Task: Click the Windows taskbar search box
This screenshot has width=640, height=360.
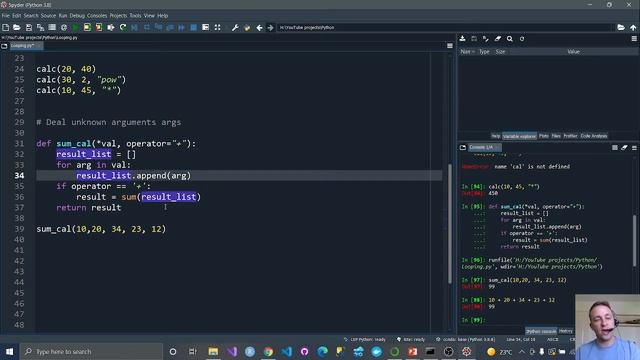Action: [x=91, y=351]
